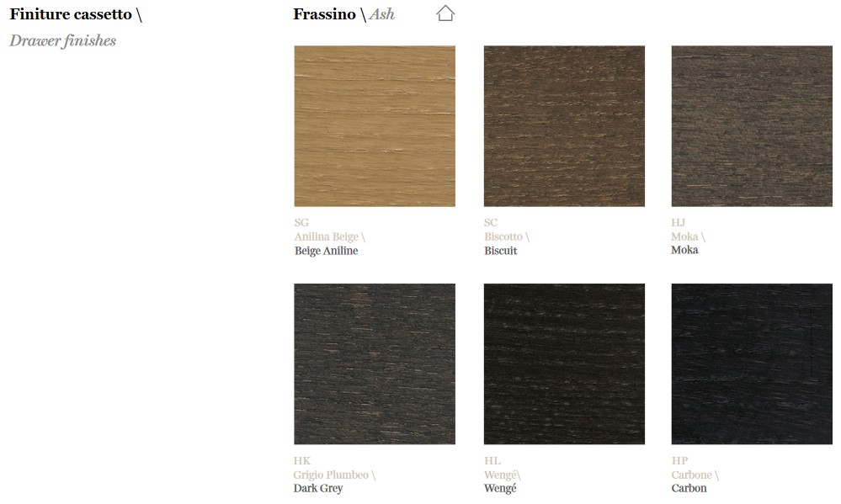Click the Dark Grey English name
Image resolution: width=841 pixels, height=504 pixels.
[x=318, y=489]
